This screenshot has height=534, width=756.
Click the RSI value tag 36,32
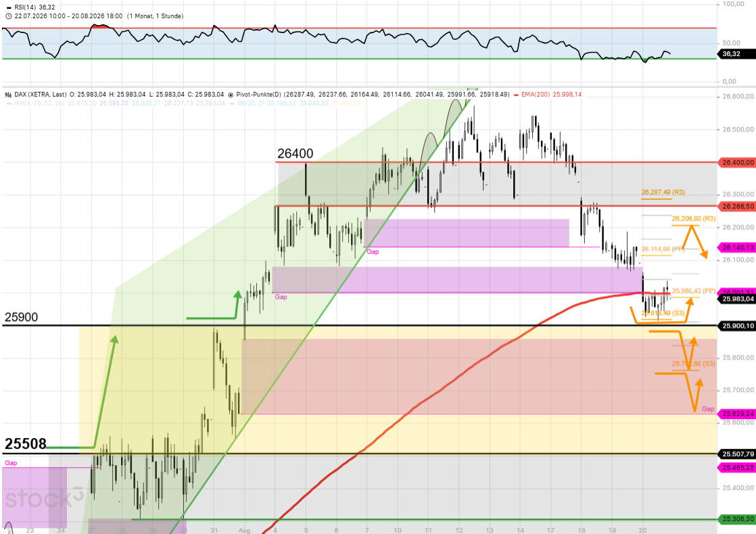[x=735, y=54]
